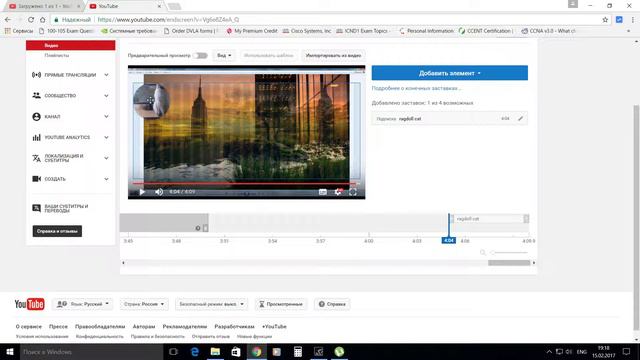Open the Правообладателям footer link
The image size is (640, 360).
pos(100,327)
